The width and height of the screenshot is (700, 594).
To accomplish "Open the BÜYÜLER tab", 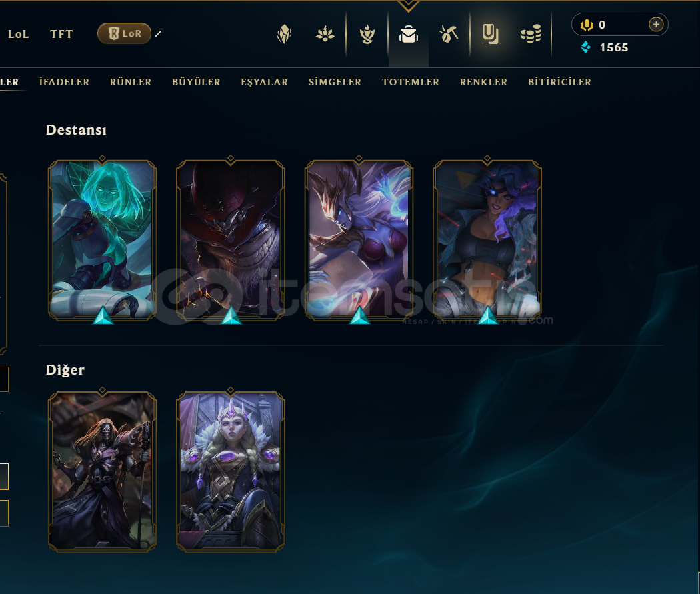I will point(196,82).
